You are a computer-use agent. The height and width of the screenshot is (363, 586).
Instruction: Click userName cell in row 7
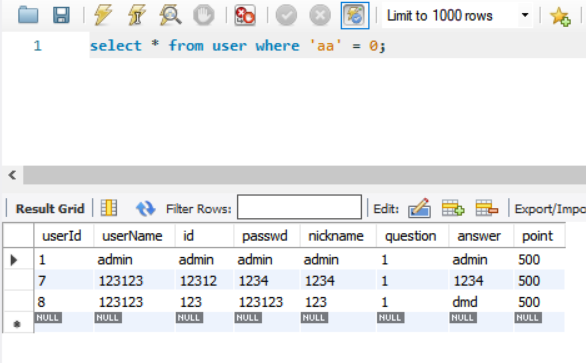pyautogui.click(x=134, y=280)
